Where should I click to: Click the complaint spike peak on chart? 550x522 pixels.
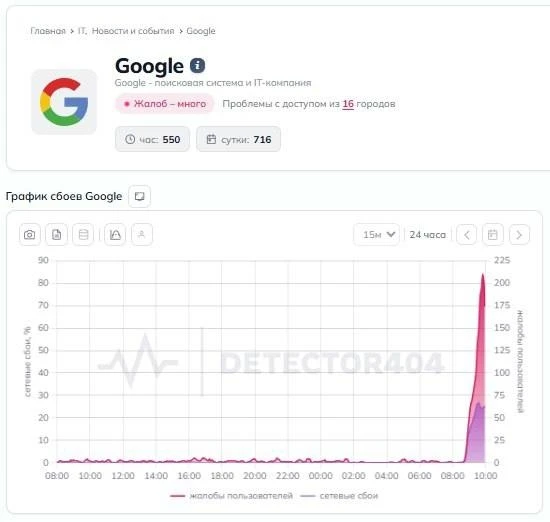coord(483,275)
